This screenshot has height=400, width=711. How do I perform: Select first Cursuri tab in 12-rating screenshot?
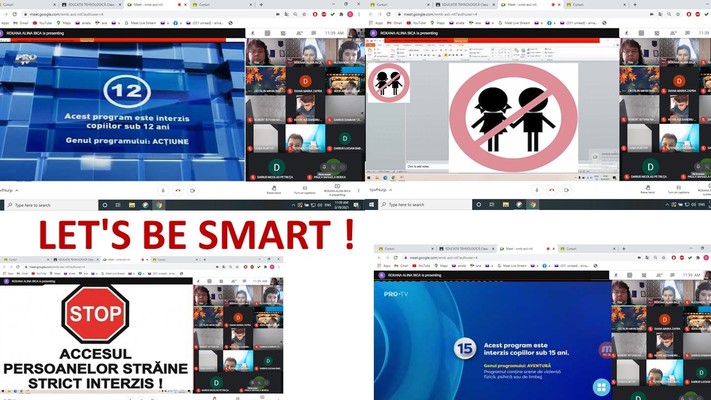tap(27, 5)
